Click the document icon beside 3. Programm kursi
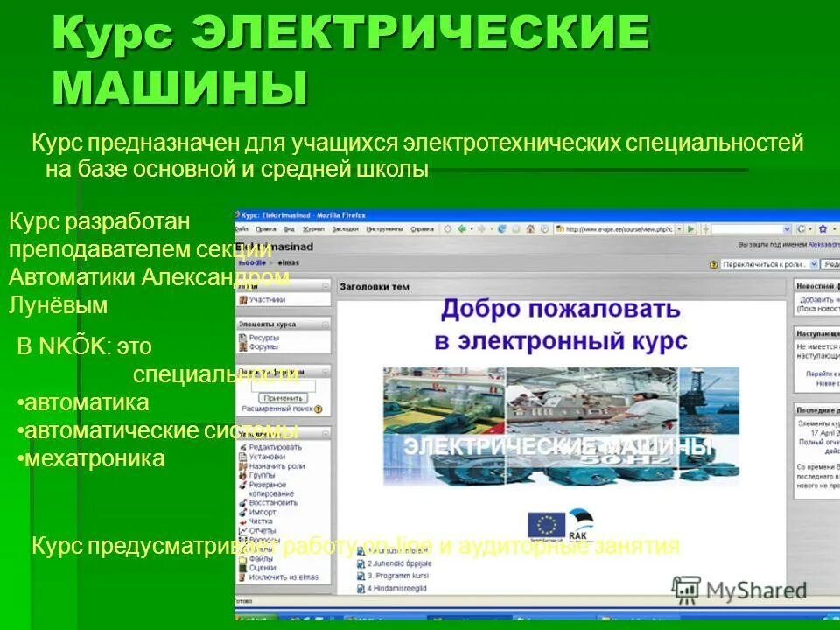The height and width of the screenshot is (630, 840). click(x=361, y=577)
